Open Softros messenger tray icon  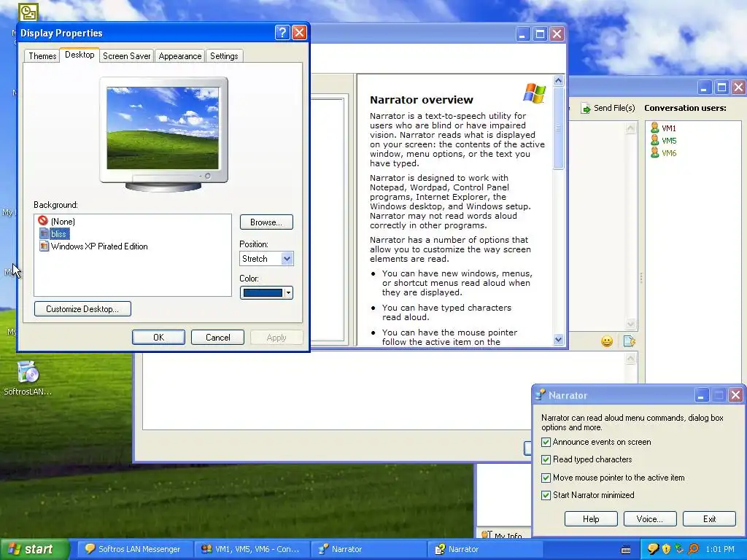(653, 549)
